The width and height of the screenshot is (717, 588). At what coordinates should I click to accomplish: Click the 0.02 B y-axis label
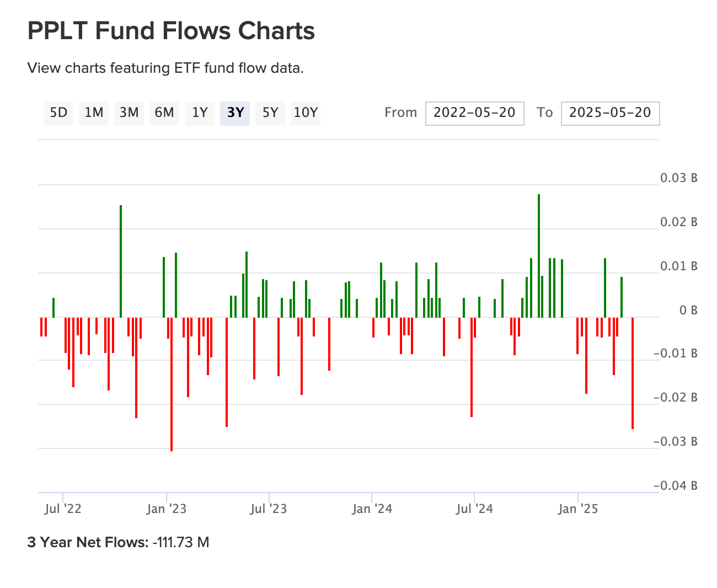(679, 222)
